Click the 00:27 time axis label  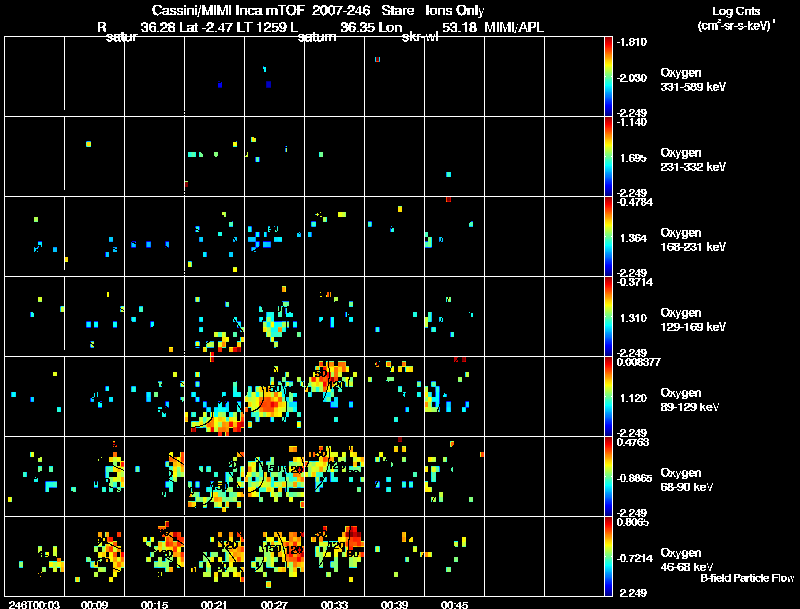274,605
